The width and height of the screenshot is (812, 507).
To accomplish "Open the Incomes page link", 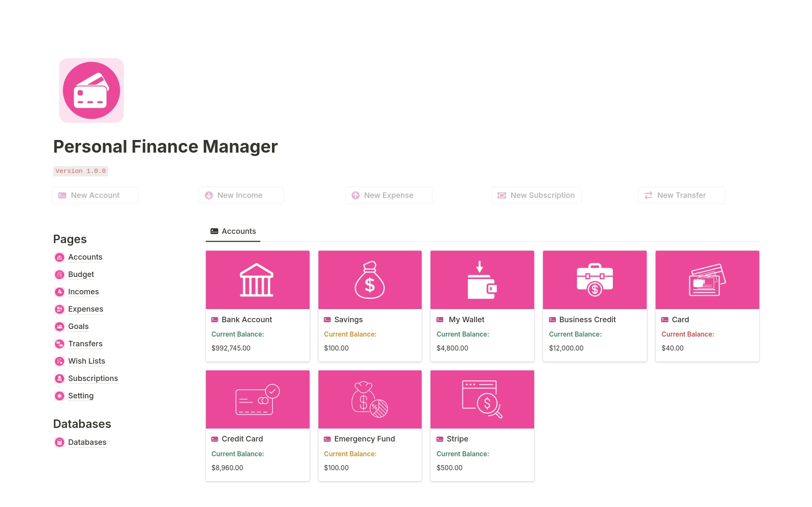I will 83,292.
